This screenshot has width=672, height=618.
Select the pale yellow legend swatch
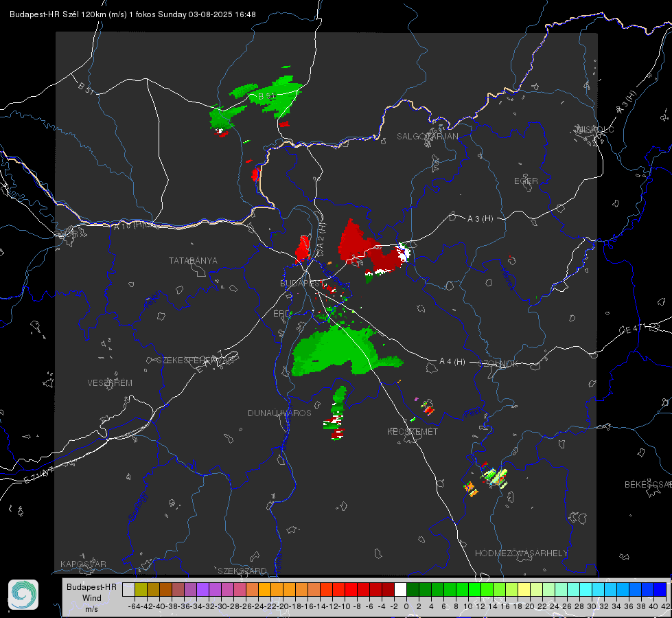pyautogui.click(x=524, y=589)
